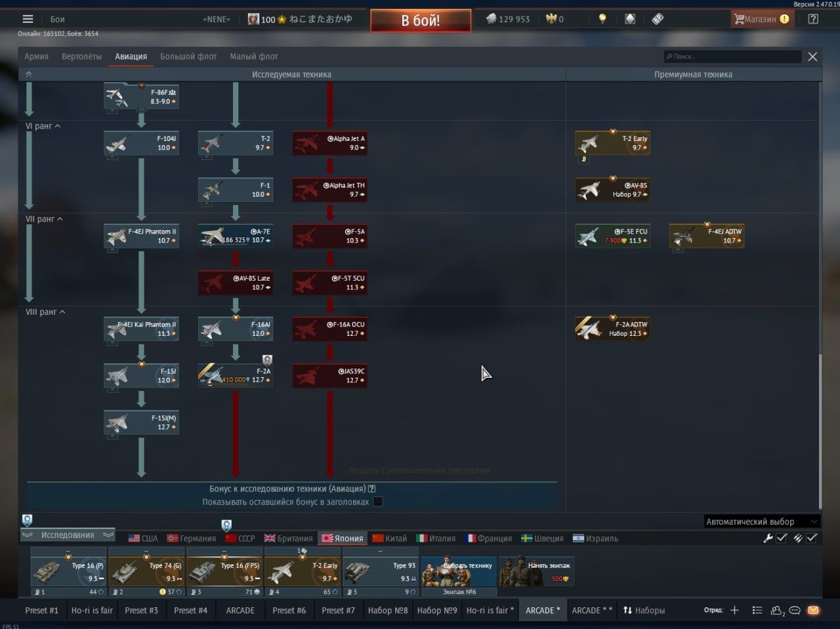Collapse the Исследования panel
This screenshot has height=629, width=840.
pos(68,535)
